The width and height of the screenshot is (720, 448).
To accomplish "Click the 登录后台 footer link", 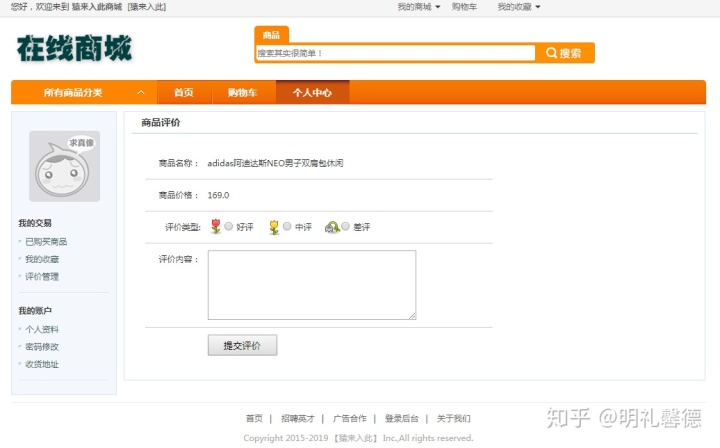I will [402, 418].
